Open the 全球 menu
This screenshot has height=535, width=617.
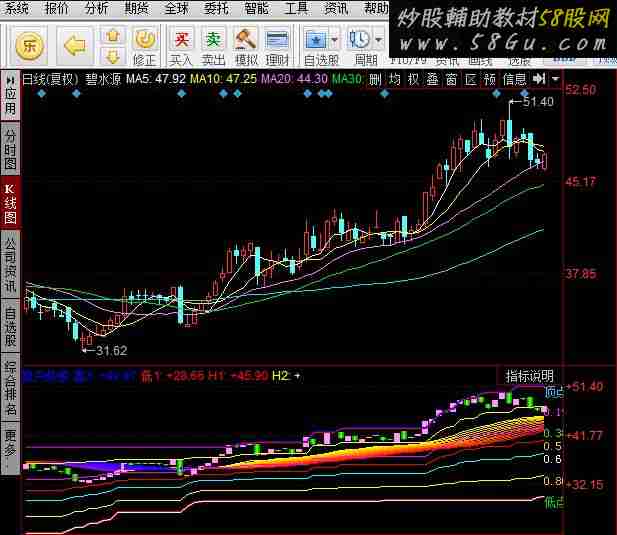coord(176,8)
